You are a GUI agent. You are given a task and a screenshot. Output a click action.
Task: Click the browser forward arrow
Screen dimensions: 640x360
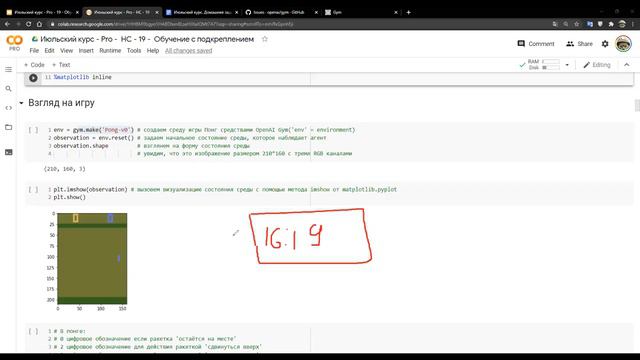18,24
